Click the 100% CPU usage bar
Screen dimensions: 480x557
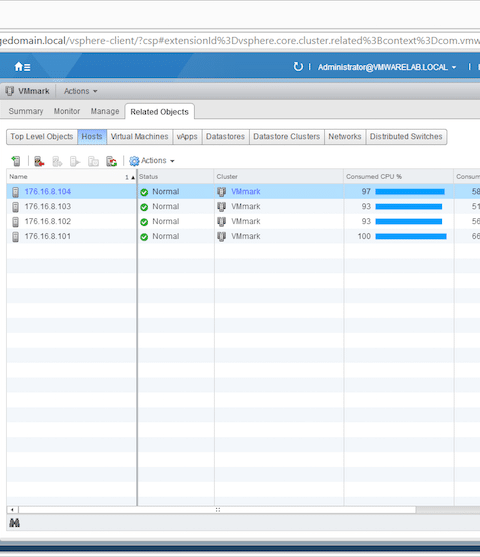point(411,237)
